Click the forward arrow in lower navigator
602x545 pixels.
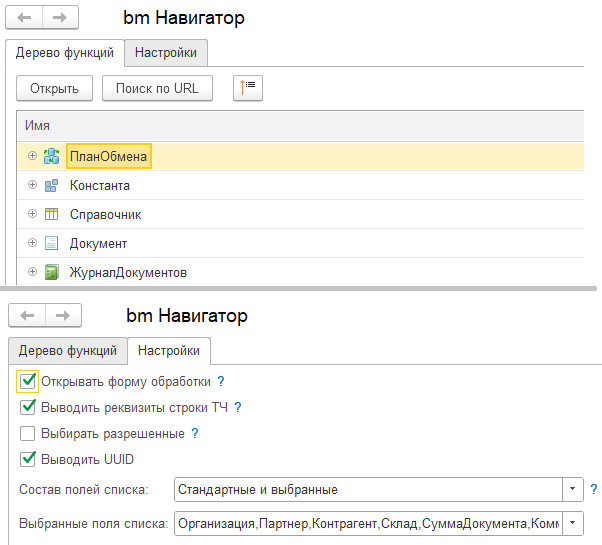point(63,315)
